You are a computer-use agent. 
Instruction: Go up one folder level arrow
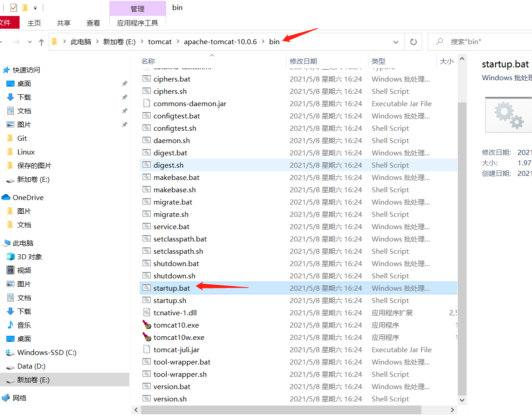point(41,42)
